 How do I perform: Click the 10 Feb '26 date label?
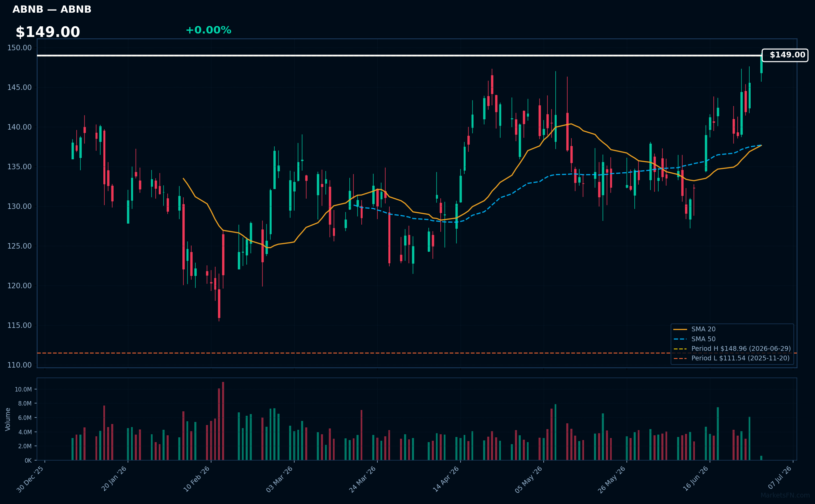196,479
